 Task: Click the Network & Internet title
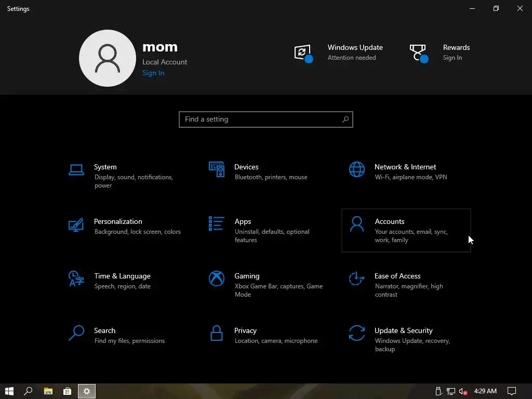point(405,167)
